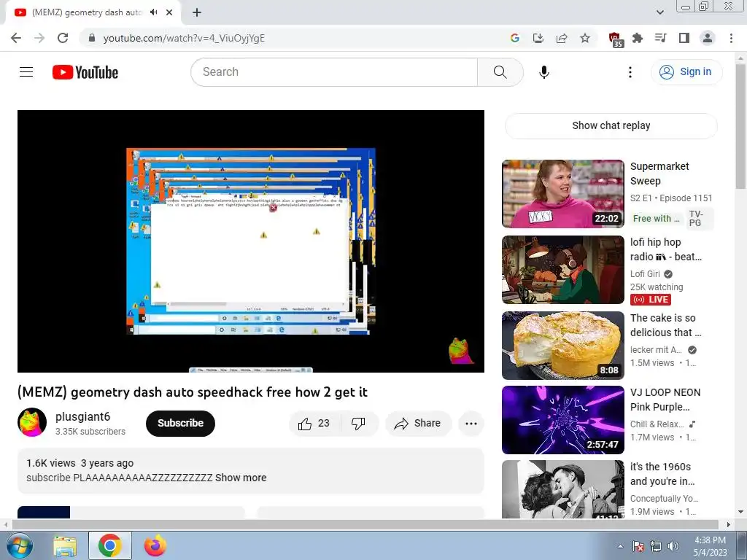Open VJ LOOP NEON thumbnail
The width and height of the screenshot is (747, 560).
(563, 420)
